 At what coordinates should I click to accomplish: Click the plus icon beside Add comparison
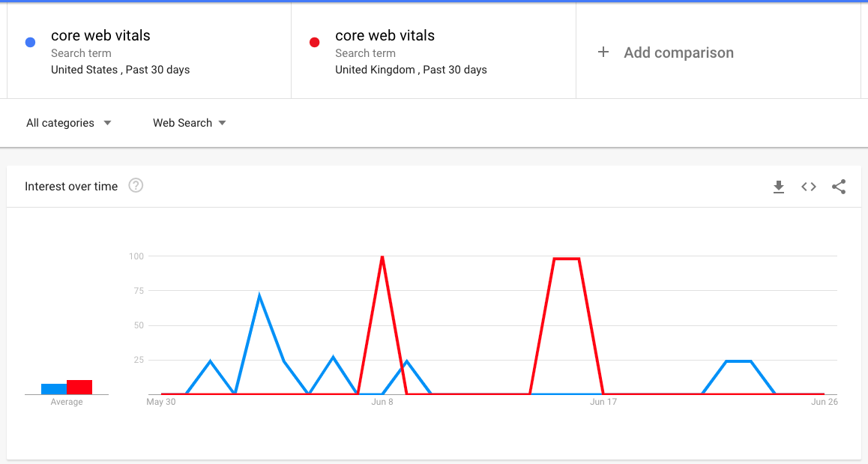point(603,52)
